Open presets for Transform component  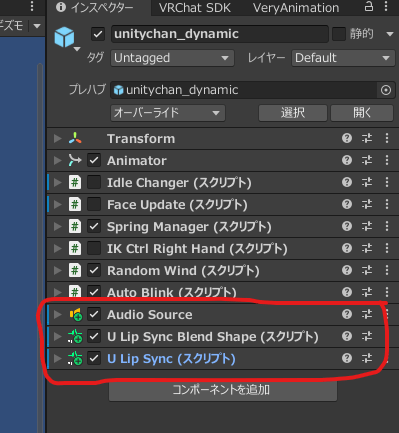(x=367, y=138)
